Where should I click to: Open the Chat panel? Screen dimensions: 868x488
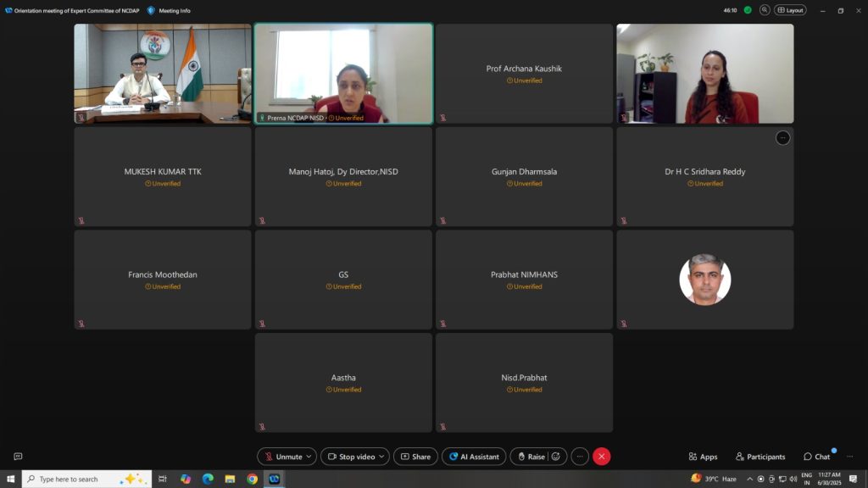(816, 457)
